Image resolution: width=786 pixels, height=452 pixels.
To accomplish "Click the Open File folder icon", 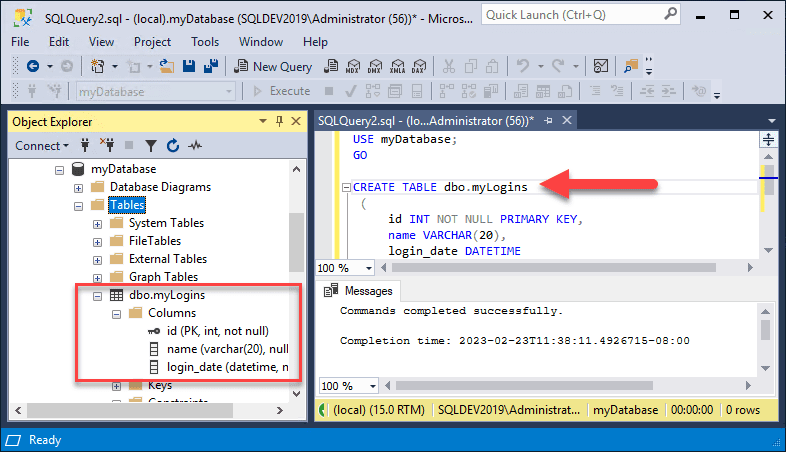I will click(x=166, y=66).
